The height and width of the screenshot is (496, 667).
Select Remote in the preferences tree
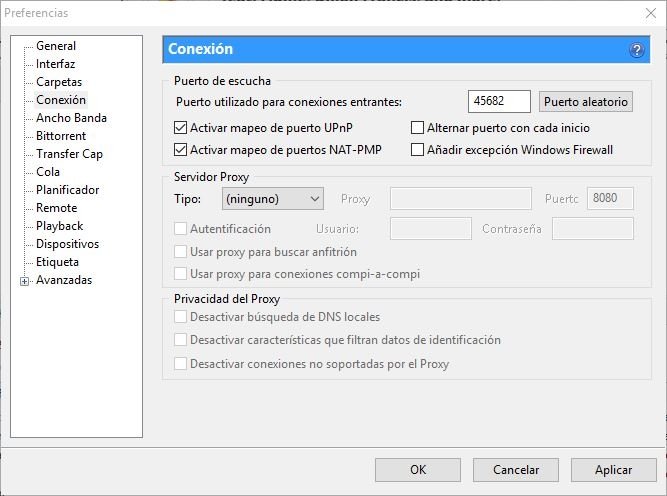point(57,208)
